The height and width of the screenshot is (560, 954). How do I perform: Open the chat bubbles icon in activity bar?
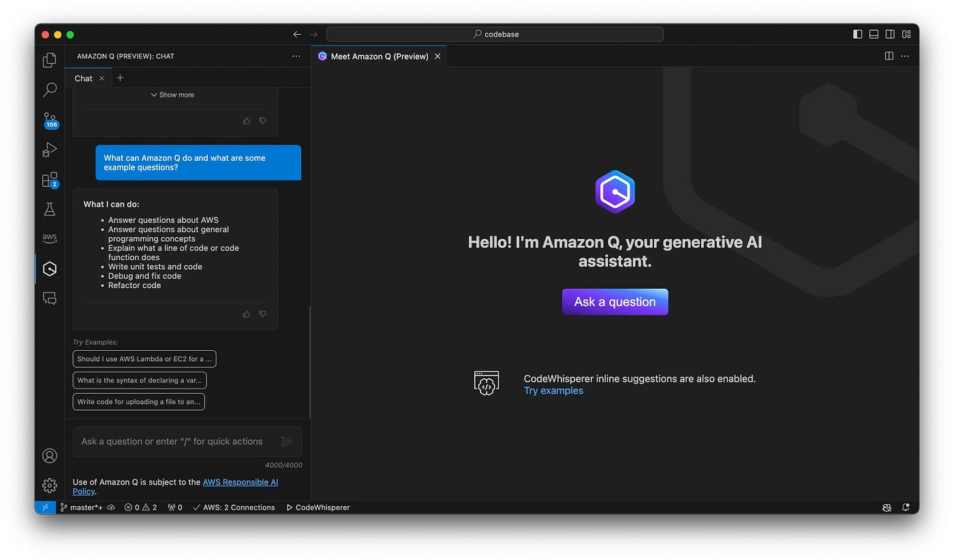tap(50, 298)
